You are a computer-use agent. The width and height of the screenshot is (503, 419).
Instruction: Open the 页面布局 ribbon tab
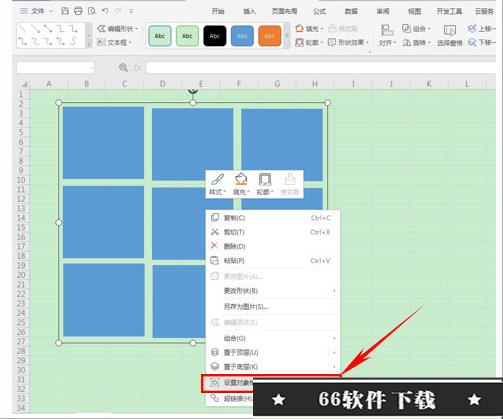[284, 11]
